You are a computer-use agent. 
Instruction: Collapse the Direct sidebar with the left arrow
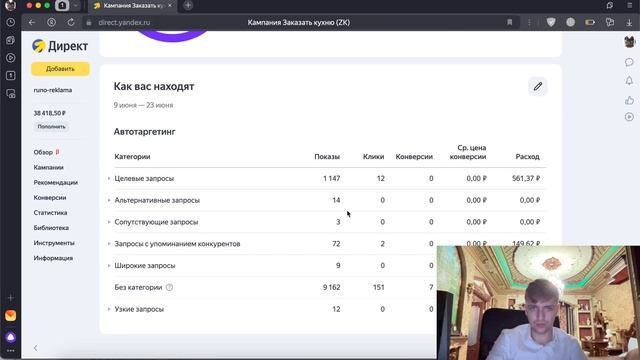pyautogui.click(x=36, y=348)
